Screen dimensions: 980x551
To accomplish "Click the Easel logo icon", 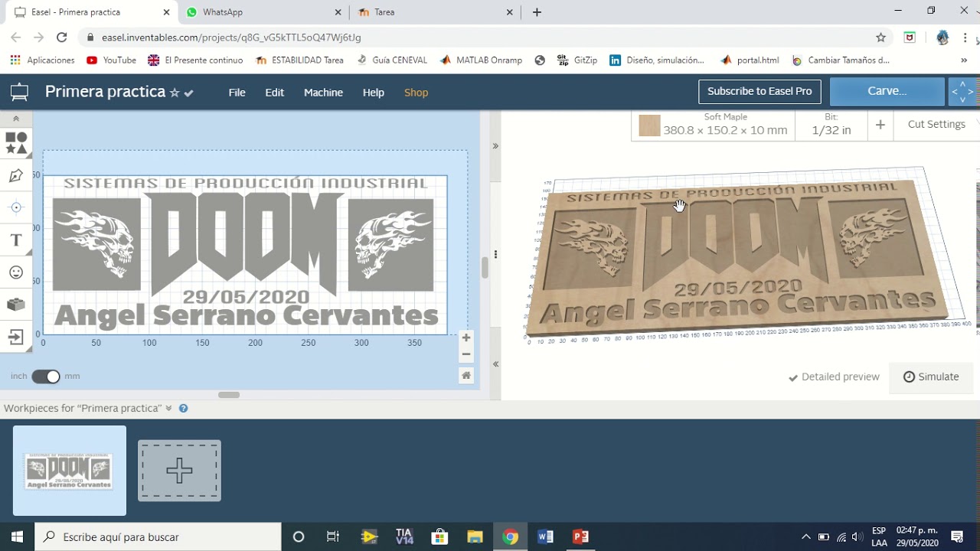I will coord(19,93).
